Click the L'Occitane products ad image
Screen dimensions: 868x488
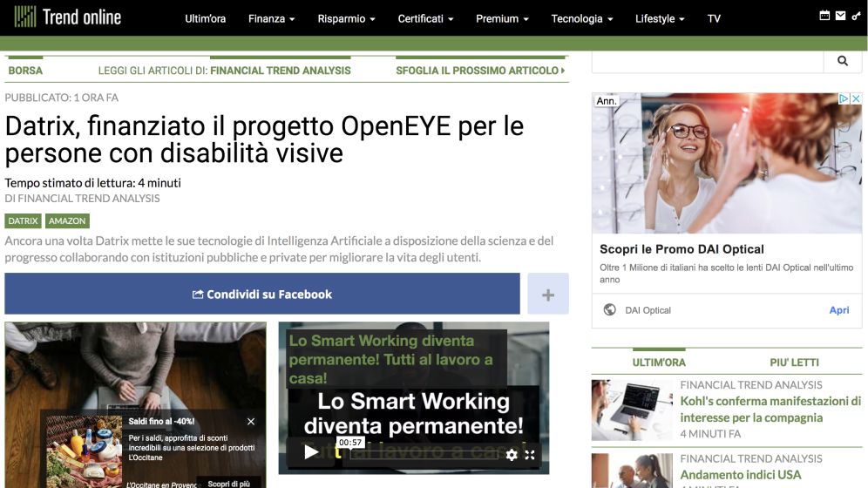(85, 451)
